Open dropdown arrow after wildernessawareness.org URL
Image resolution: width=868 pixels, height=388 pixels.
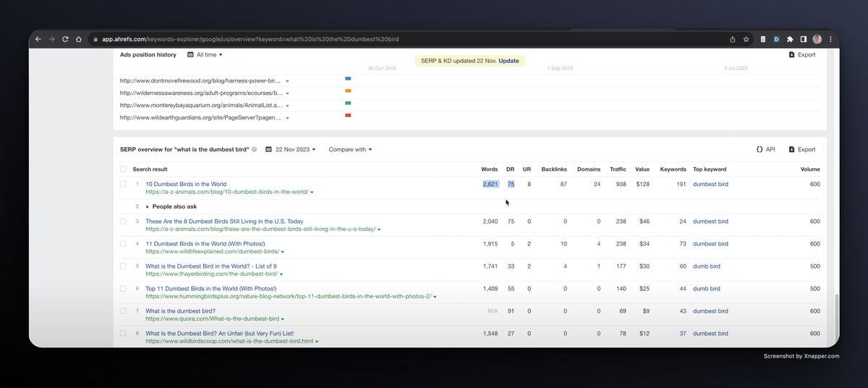[x=287, y=93]
